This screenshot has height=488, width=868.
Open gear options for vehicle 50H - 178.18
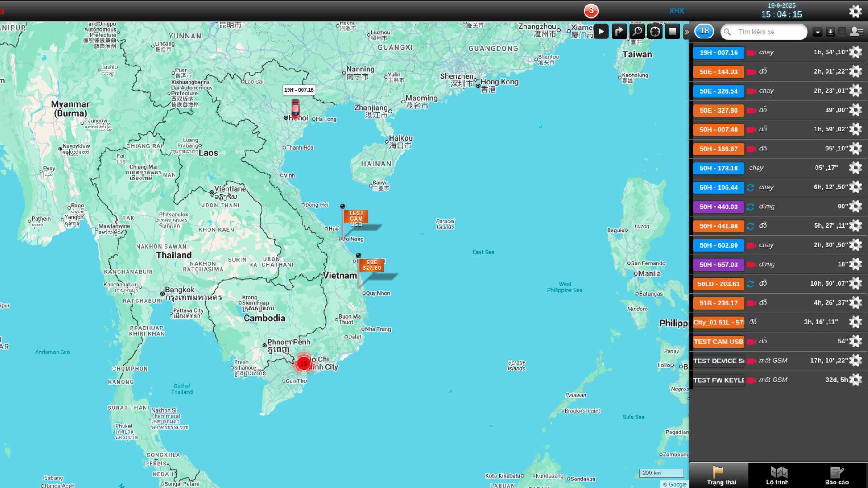[855, 168]
